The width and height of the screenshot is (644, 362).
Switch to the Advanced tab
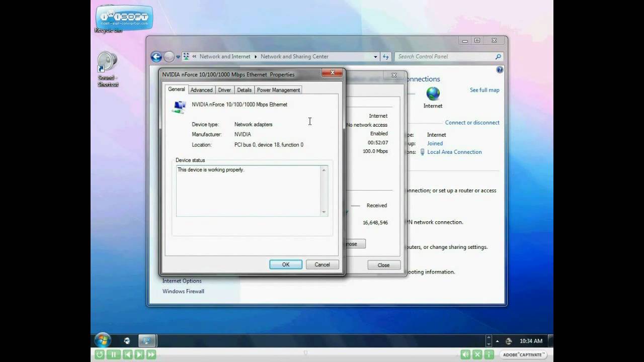point(201,90)
